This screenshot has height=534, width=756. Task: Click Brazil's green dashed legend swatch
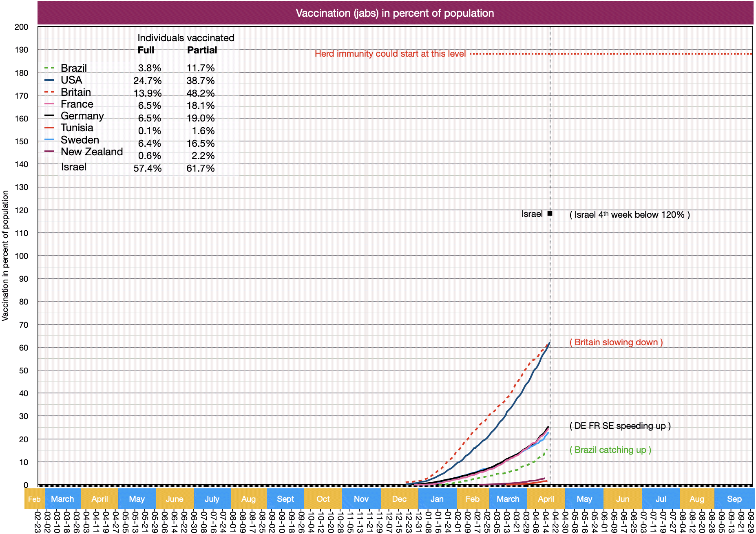[49, 68]
